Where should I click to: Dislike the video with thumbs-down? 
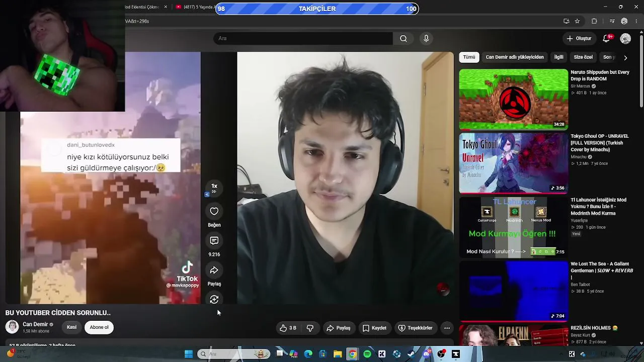click(x=310, y=328)
